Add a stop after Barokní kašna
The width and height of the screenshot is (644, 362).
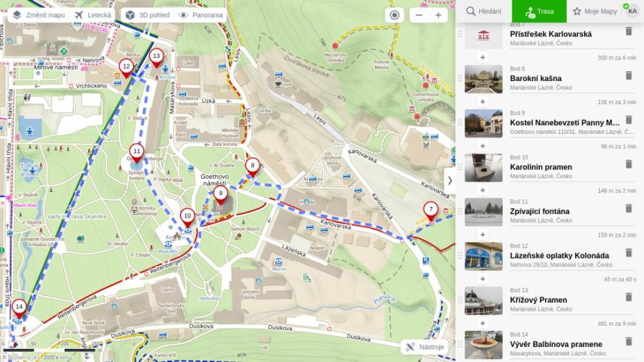pos(483,101)
